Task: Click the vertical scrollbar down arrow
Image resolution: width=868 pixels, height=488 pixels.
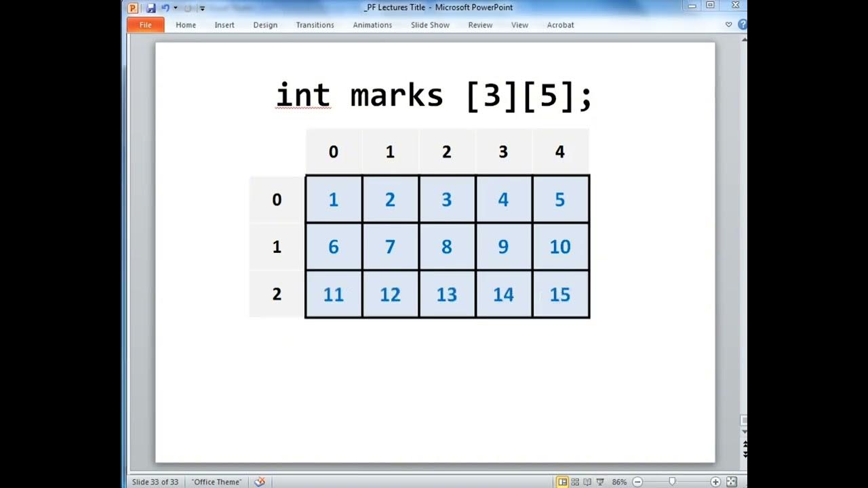Action: tap(744, 432)
